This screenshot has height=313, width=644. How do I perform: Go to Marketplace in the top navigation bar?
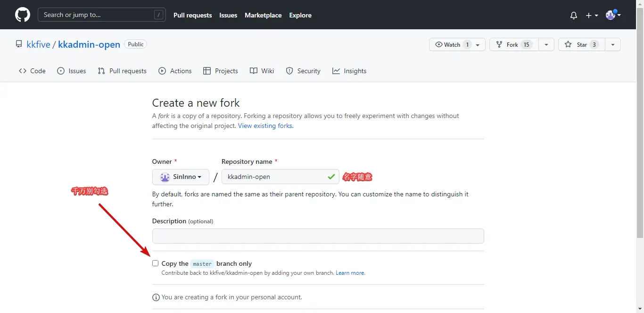pyautogui.click(x=263, y=15)
